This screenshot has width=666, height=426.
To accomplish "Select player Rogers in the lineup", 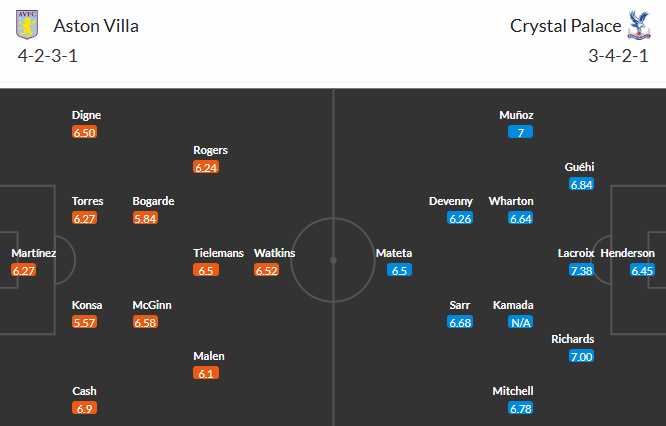I will 210,150.
